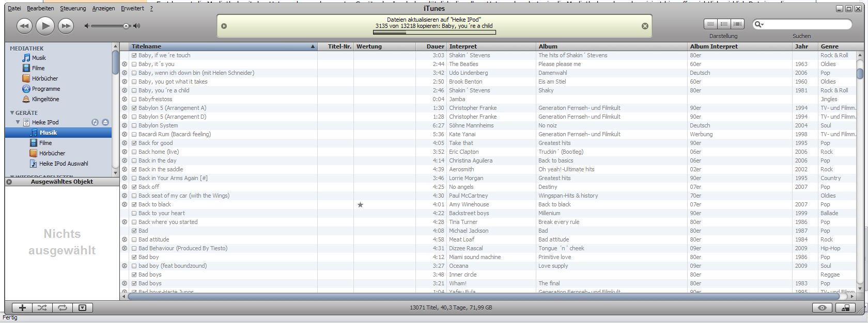Eject Heike IPod using the eject icon
This screenshot has height=323, width=868.
105,122
